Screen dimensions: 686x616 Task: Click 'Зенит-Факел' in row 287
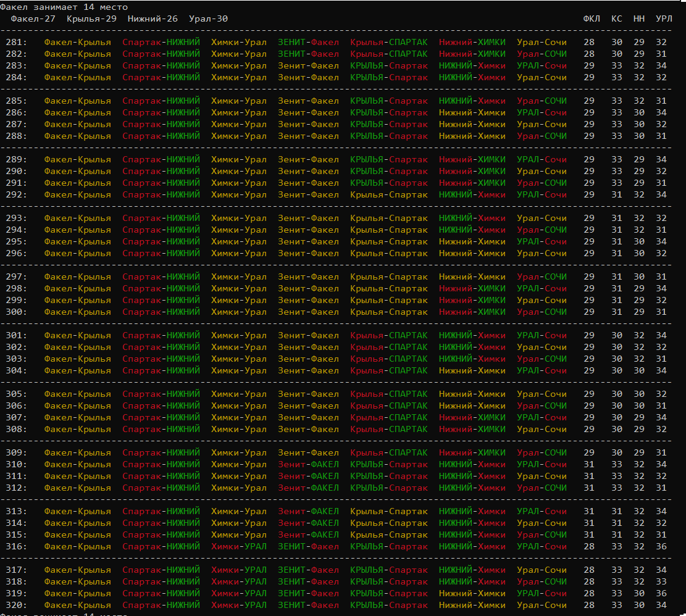pos(309,125)
